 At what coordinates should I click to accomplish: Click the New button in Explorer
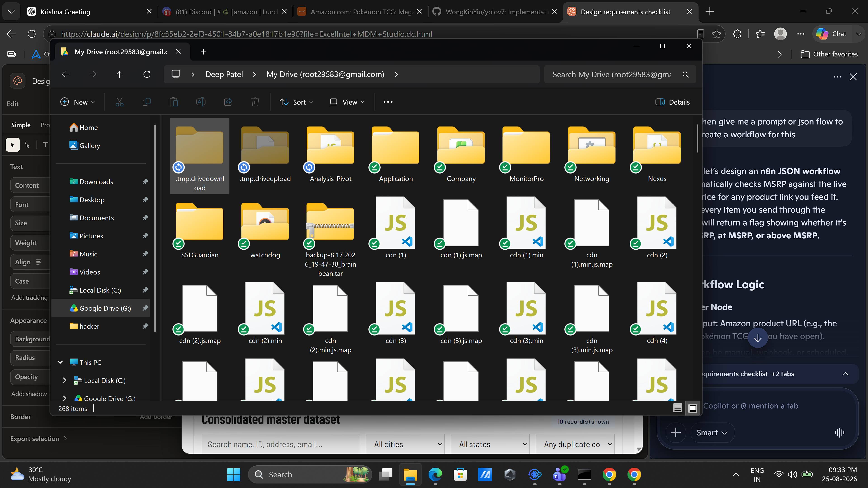tap(78, 102)
